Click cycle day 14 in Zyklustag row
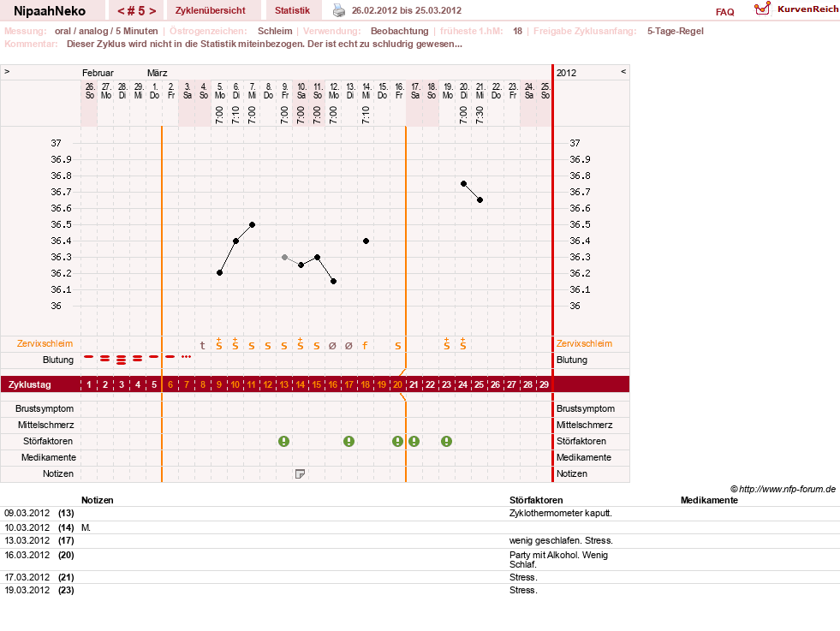The height and width of the screenshot is (631, 840). click(x=300, y=384)
